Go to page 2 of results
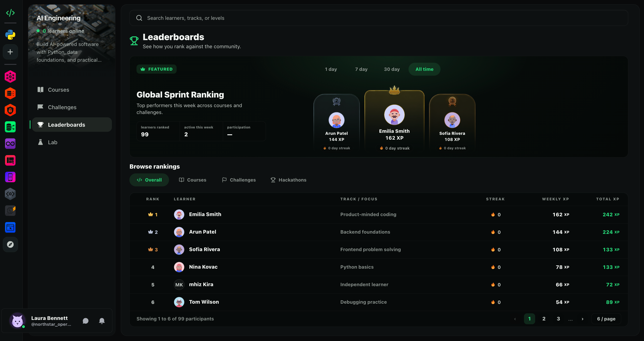The image size is (644, 341). (544, 319)
